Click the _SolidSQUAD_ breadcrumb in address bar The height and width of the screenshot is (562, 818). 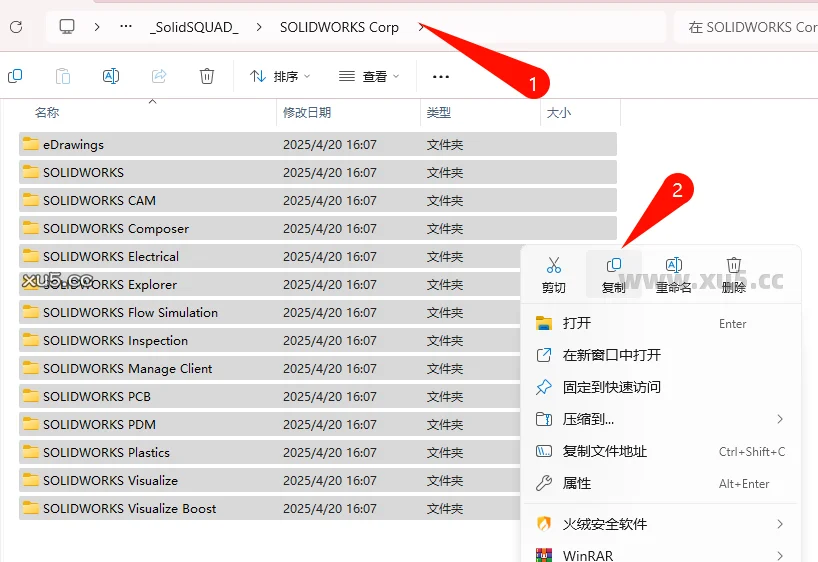point(194,27)
